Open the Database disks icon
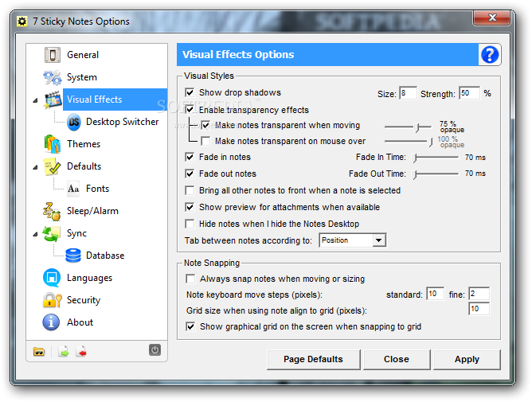The image size is (532, 402). tap(73, 256)
